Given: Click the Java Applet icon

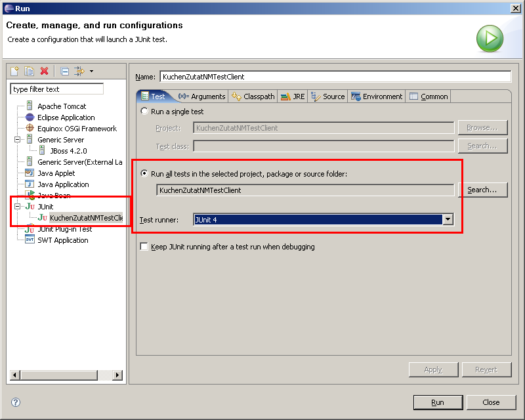Looking at the screenshot, I should pos(30,173).
